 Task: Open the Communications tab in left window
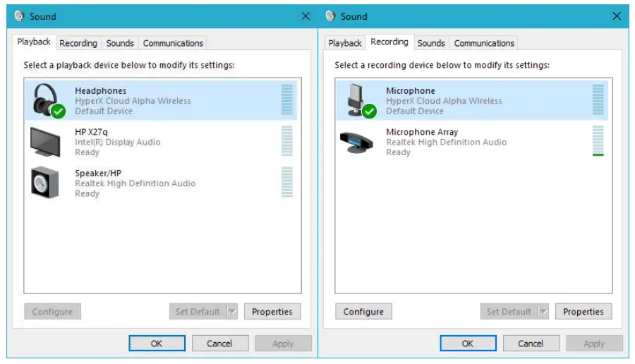pyautogui.click(x=173, y=43)
